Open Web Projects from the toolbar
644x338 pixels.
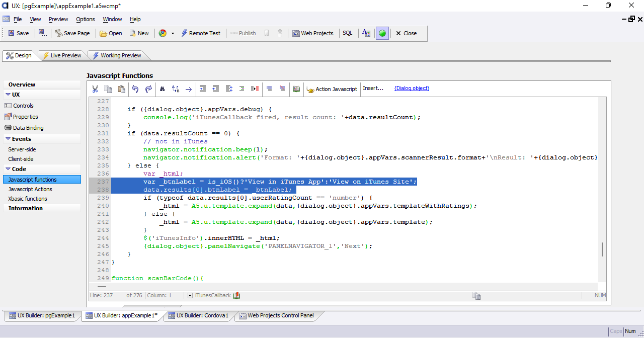pyautogui.click(x=313, y=33)
